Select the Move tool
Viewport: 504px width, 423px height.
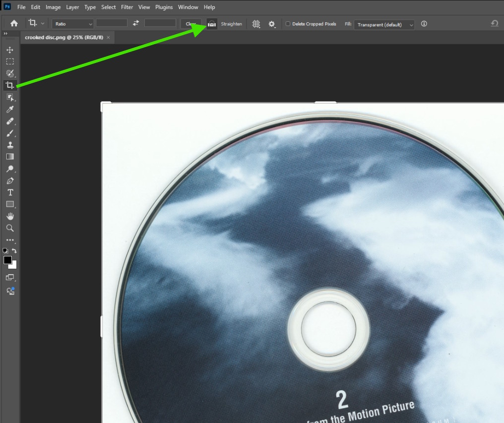(9, 50)
